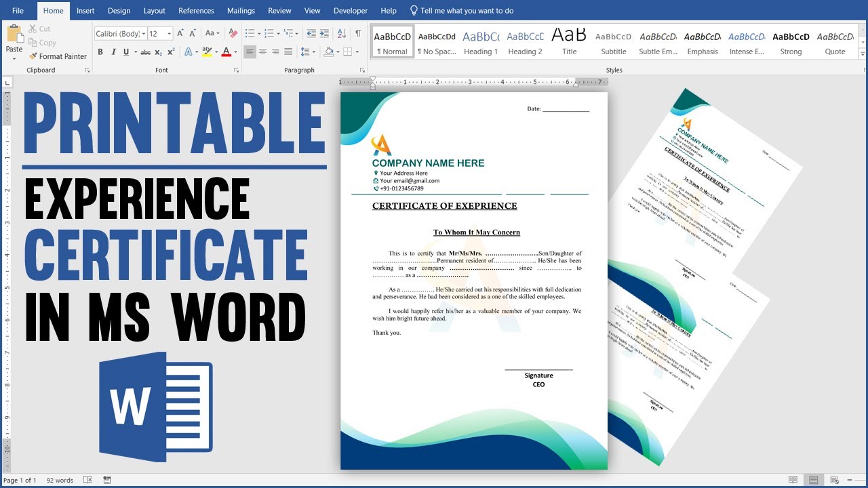Open the Change Case Aa dropdown
Viewport: 868px width, 488px height.
[212, 33]
